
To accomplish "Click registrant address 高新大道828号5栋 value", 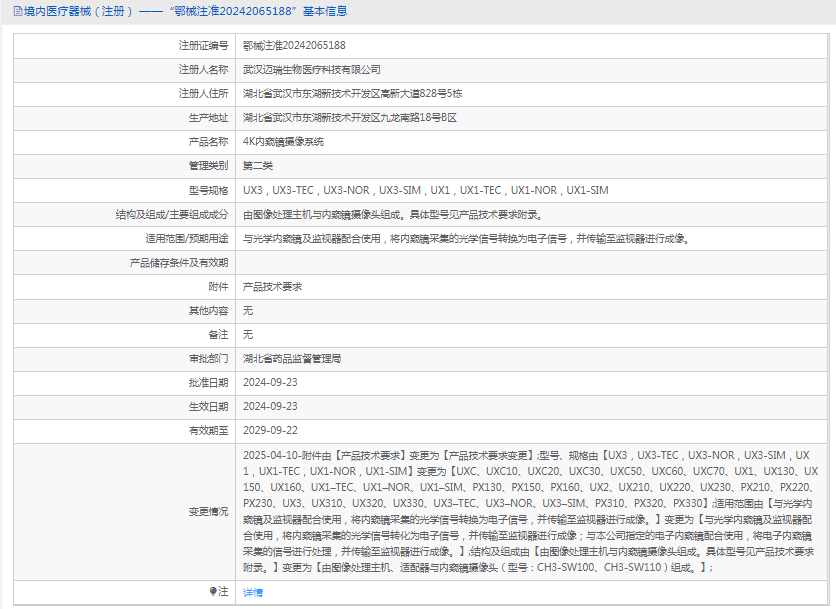I will pos(352,93).
